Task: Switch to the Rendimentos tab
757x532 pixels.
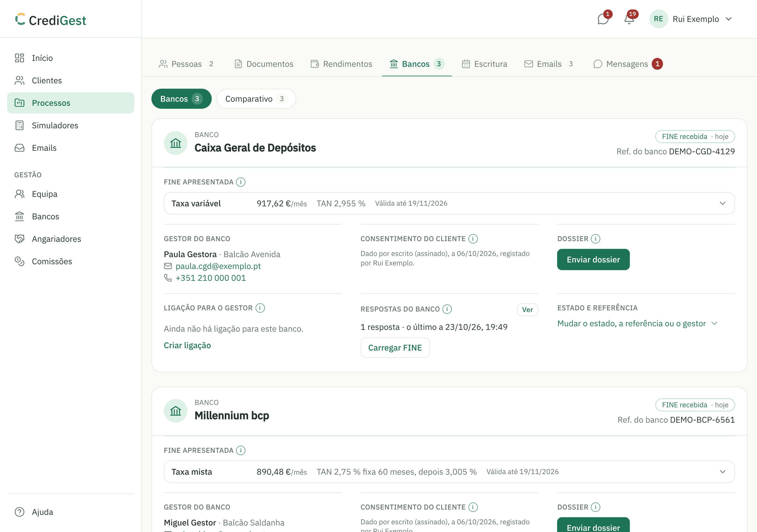Action: coord(341,64)
